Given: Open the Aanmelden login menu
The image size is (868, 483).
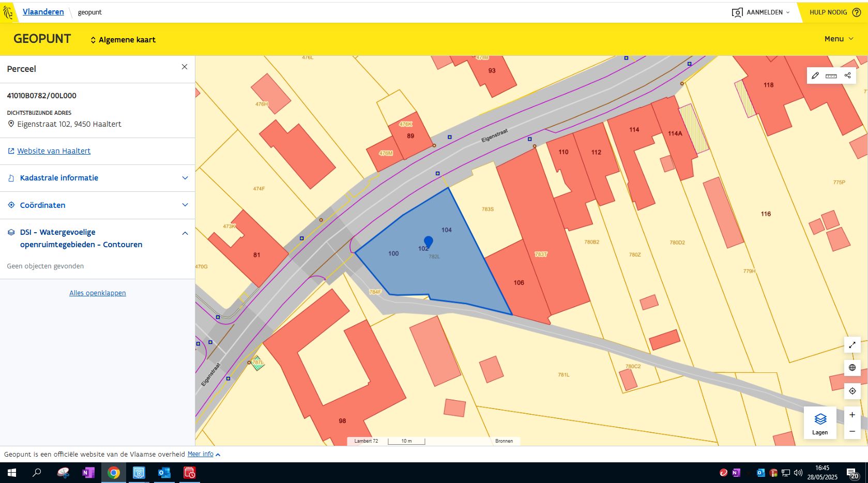Looking at the screenshot, I should pos(761,12).
